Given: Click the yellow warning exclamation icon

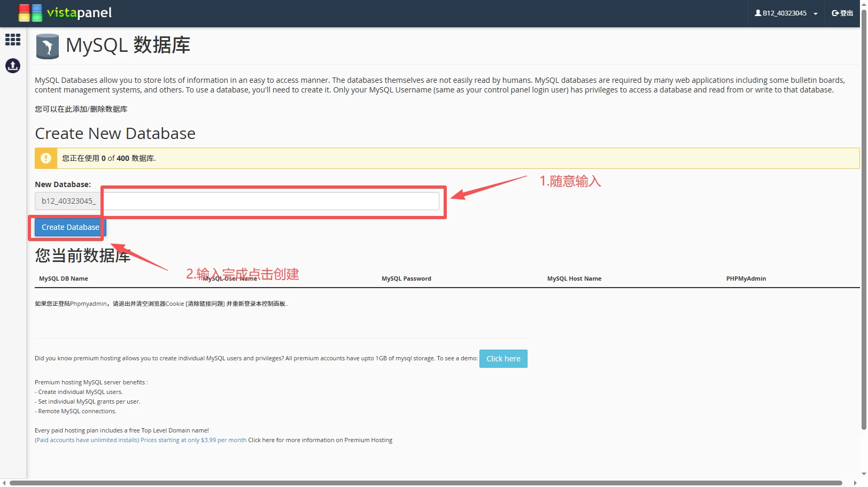Looking at the screenshot, I should pyautogui.click(x=46, y=158).
